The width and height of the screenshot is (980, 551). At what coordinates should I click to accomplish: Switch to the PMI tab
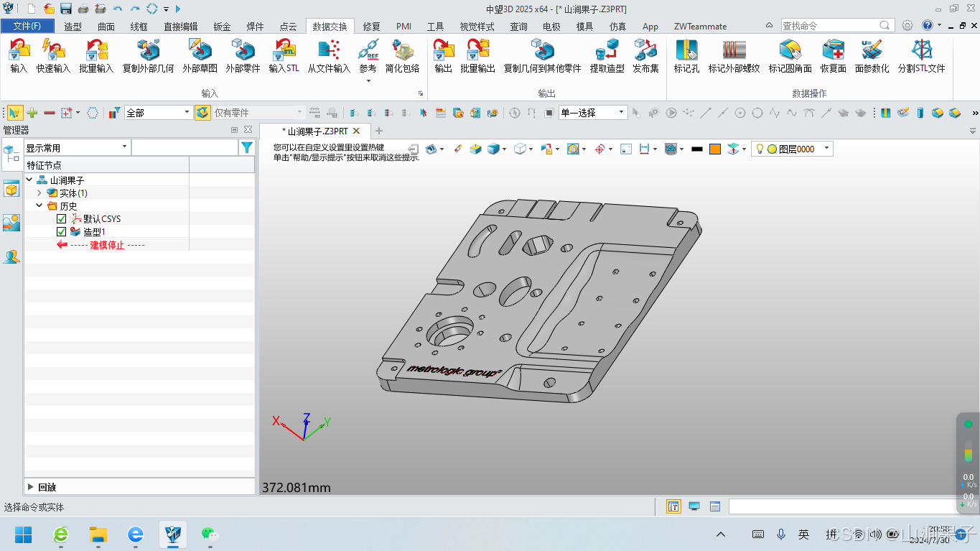pyautogui.click(x=403, y=27)
